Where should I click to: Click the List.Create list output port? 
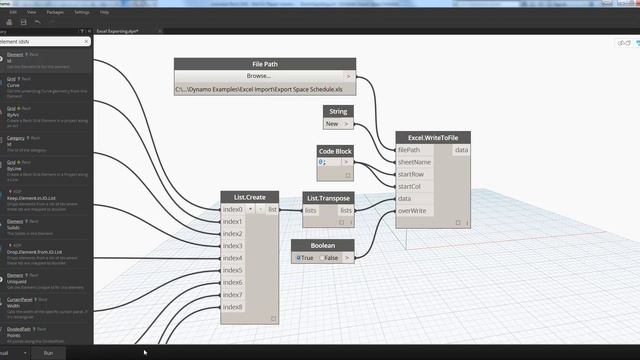(272, 209)
